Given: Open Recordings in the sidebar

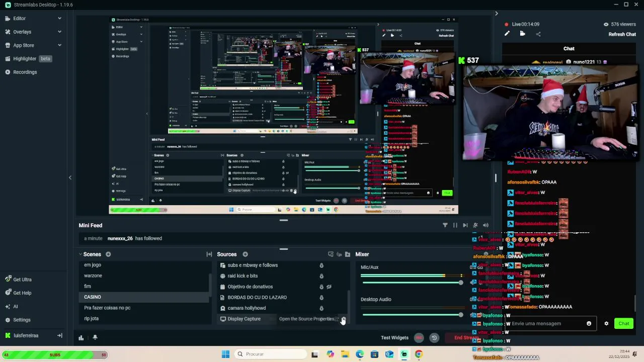Looking at the screenshot, I should point(25,72).
